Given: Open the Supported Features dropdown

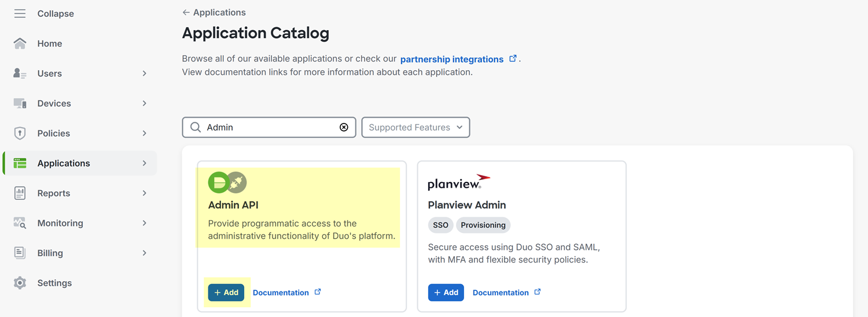Looking at the screenshot, I should (x=415, y=127).
